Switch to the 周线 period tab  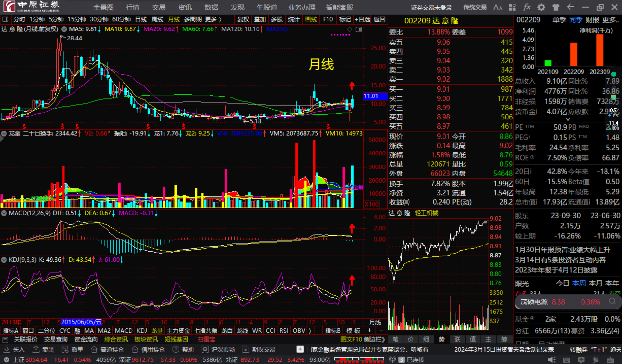[157, 19]
